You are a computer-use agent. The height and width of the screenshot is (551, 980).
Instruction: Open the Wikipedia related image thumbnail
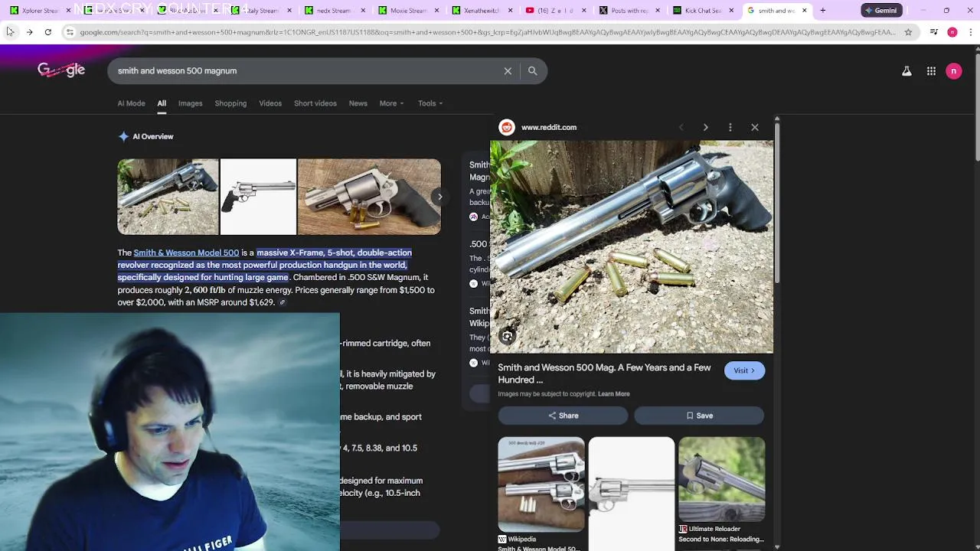point(541,484)
